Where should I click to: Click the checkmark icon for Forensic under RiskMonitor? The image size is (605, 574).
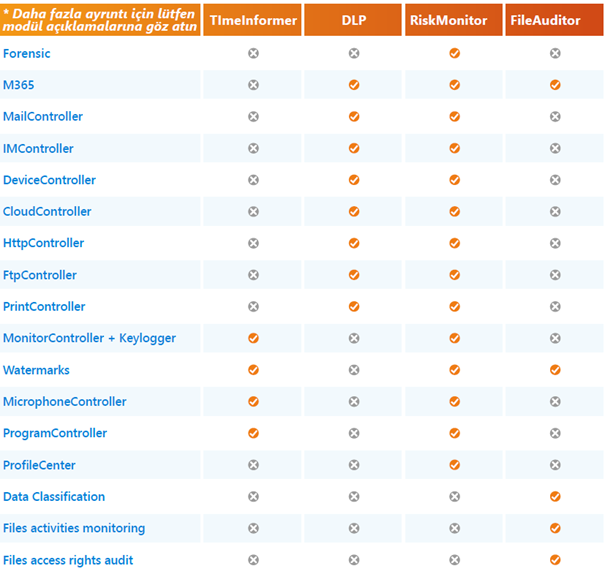(x=454, y=53)
